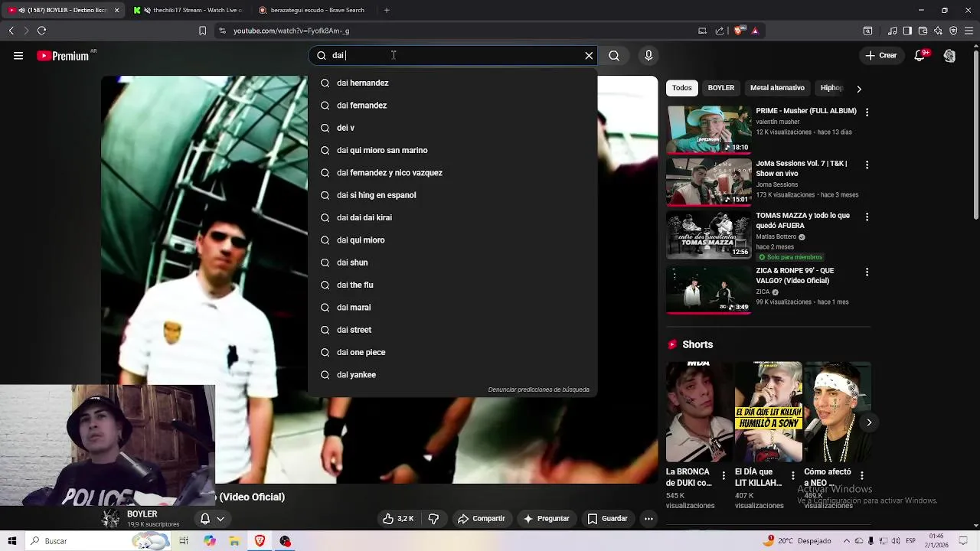Select the 'Todos' filter chip

coord(681,88)
